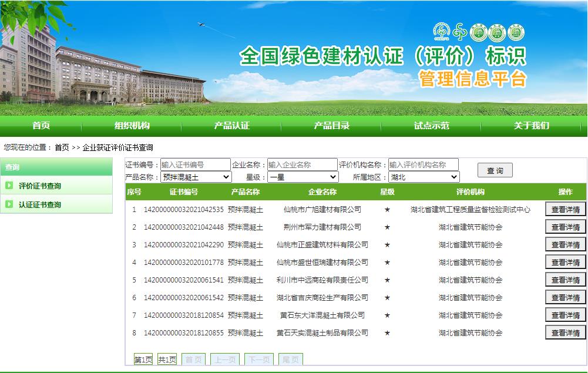Open 关于我们 navigation menu item
This screenshot has width=588, height=373.
(531, 126)
